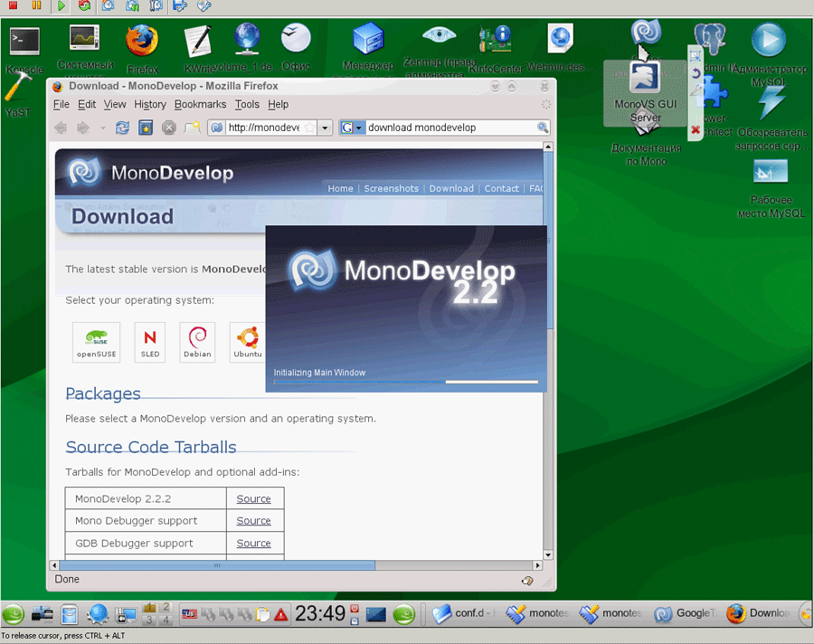Open the openSUSE start menu in taskbar
814x644 pixels.
tap(14, 614)
